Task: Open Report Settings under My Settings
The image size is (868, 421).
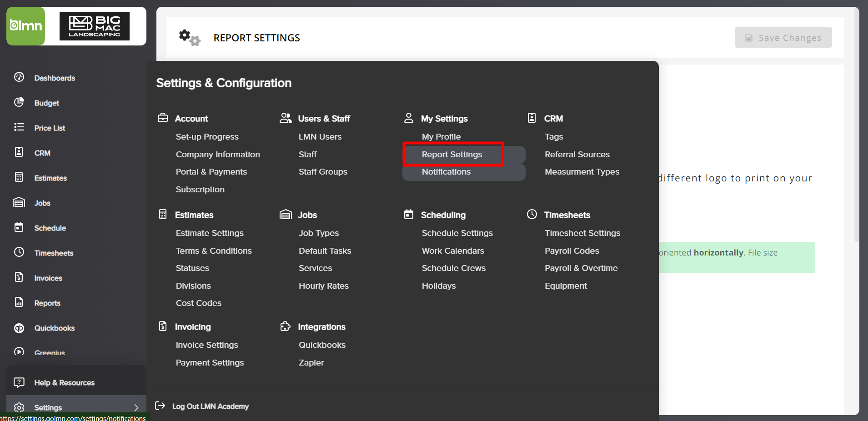Action: [x=452, y=154]
